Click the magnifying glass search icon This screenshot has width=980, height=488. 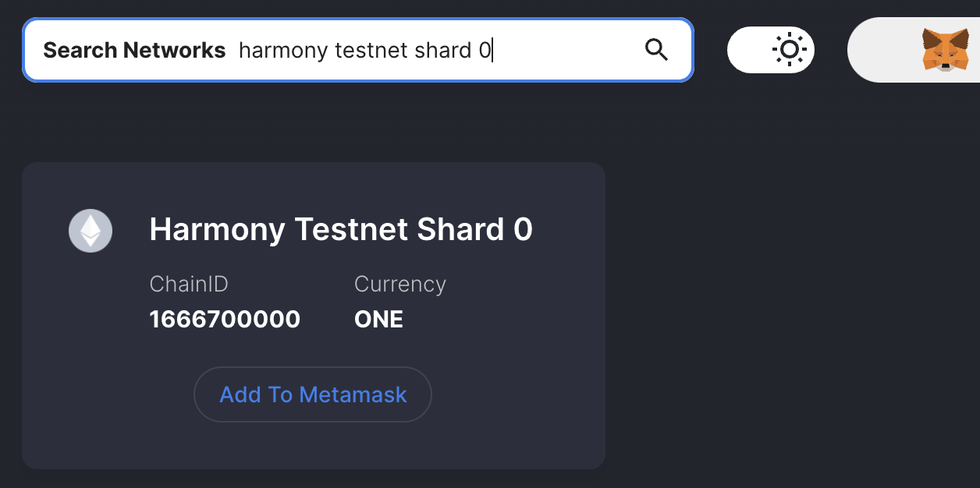pos(657,50)
